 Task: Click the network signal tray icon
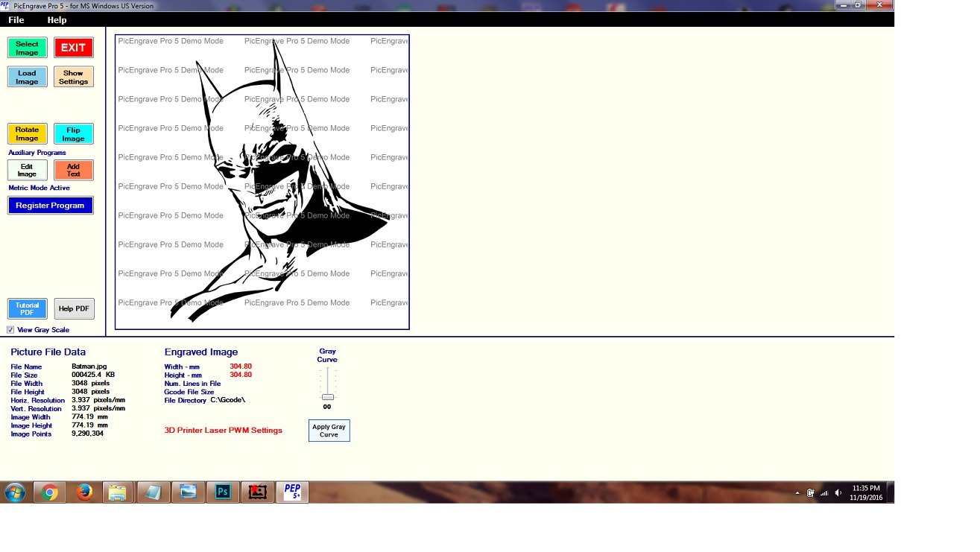pyautogui.click(x=824, y=492)
